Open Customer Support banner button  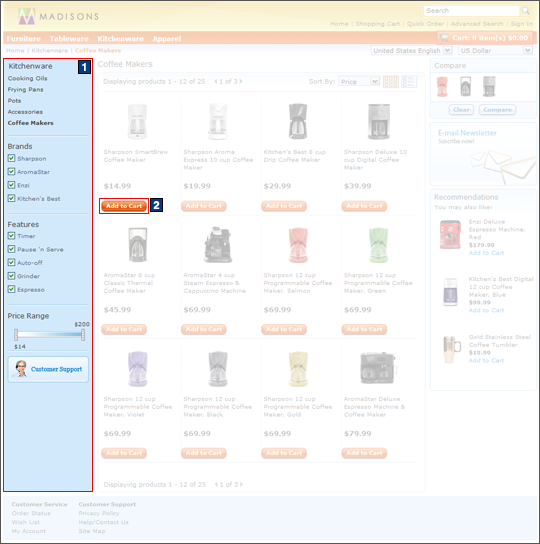48,369
